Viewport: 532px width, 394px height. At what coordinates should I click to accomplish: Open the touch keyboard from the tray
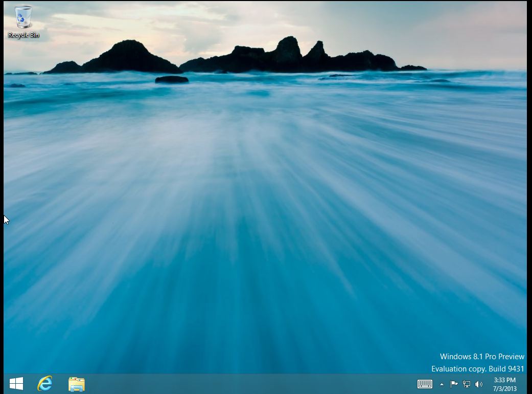(425, 384)
